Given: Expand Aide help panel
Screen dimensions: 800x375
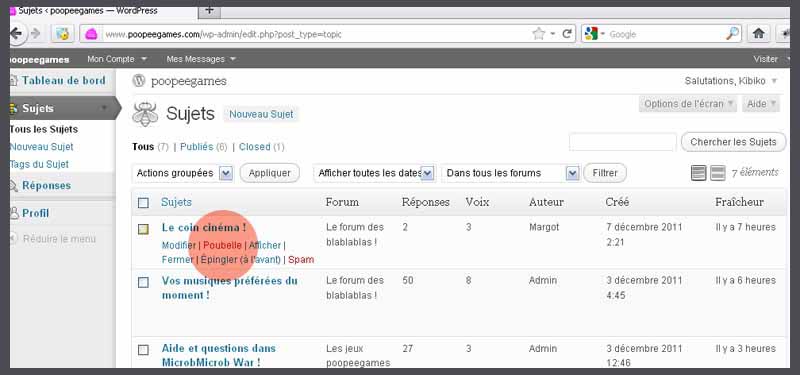Looking at the screenshot, I should [x=761, y=104].
